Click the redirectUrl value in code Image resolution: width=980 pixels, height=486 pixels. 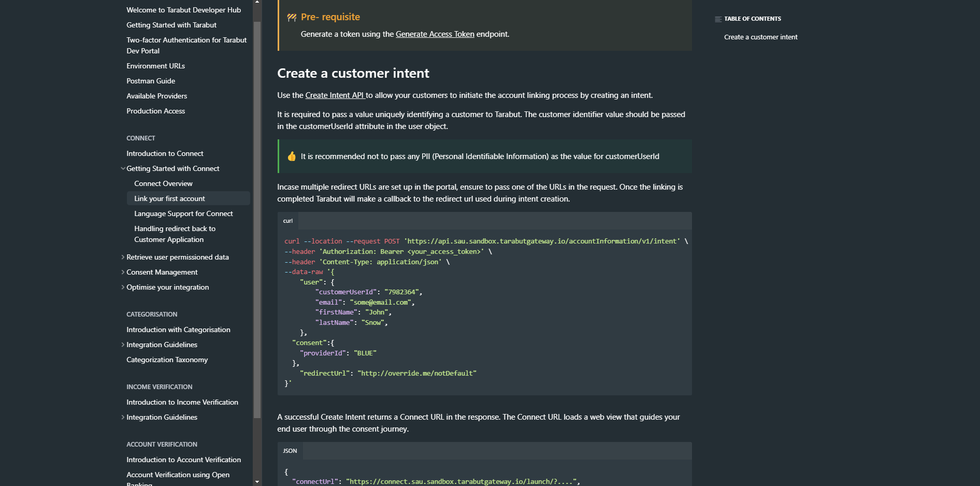coord(417,374)
